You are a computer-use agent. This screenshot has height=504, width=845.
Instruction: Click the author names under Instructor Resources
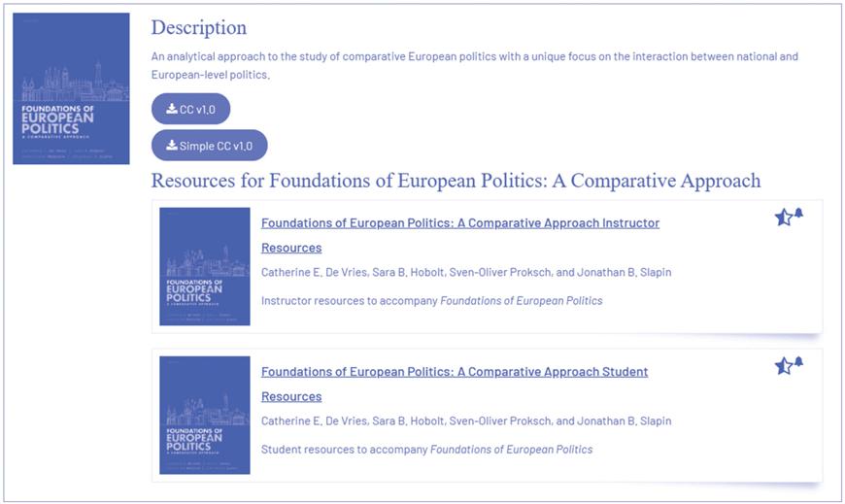click(465, 273)
